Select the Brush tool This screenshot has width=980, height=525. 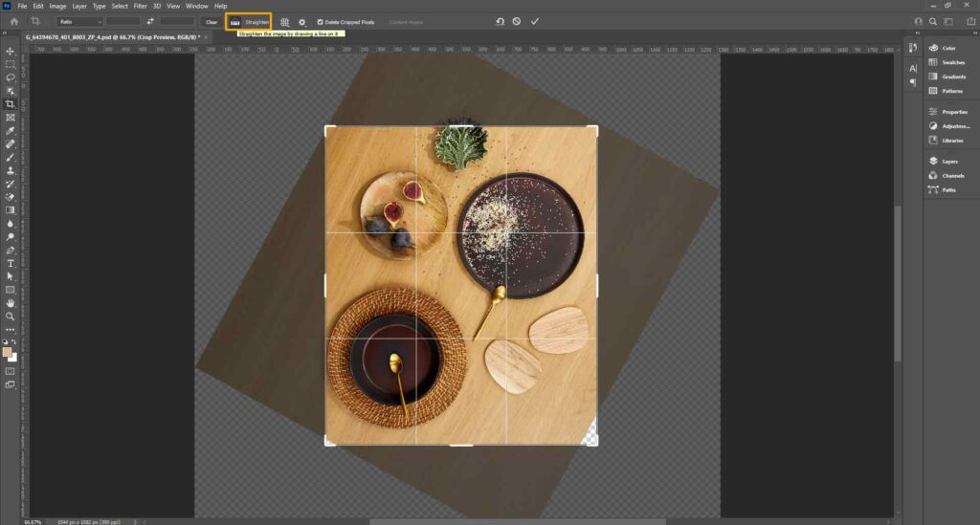click(10, 158)
